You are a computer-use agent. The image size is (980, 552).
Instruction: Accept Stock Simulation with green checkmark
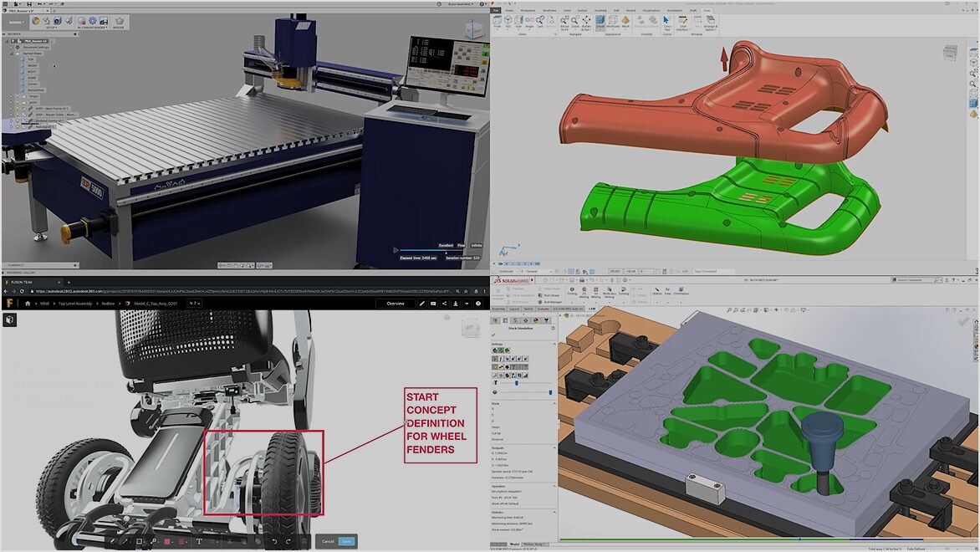pyautogui.click(x=493, y=335)
